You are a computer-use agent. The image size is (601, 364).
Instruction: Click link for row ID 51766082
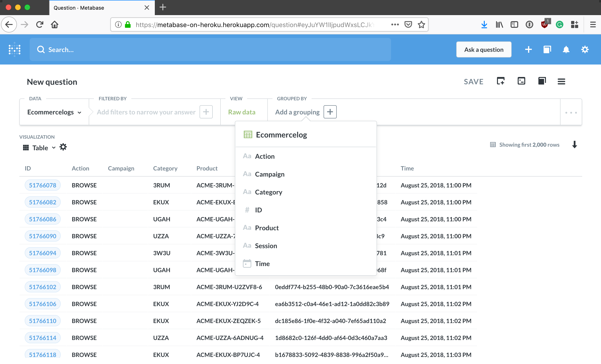42,202
